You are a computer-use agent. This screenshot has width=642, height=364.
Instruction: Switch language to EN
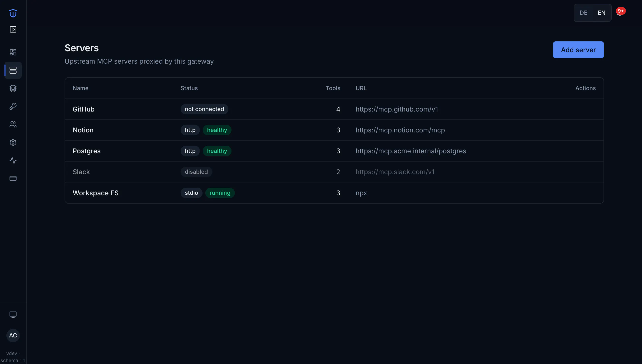pos(601,13)
